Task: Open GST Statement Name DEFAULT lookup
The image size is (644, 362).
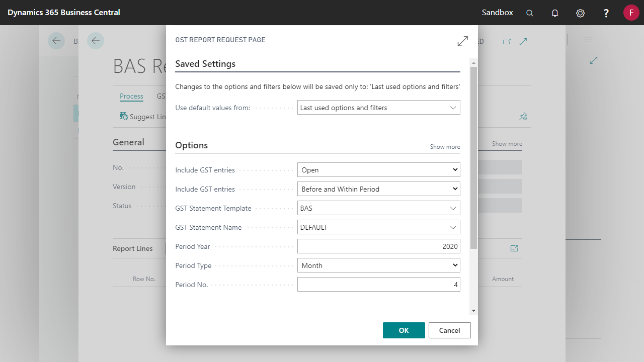Action: click(x=453, y=227)
